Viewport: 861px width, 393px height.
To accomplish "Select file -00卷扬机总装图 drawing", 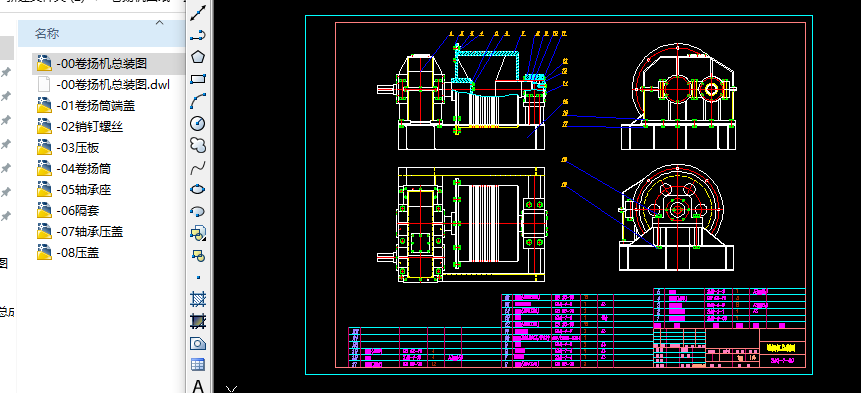I will [102, 64].
